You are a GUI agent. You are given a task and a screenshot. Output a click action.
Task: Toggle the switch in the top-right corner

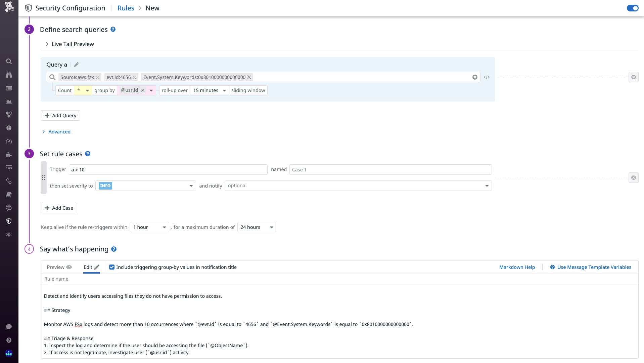[x=633, y=8]
